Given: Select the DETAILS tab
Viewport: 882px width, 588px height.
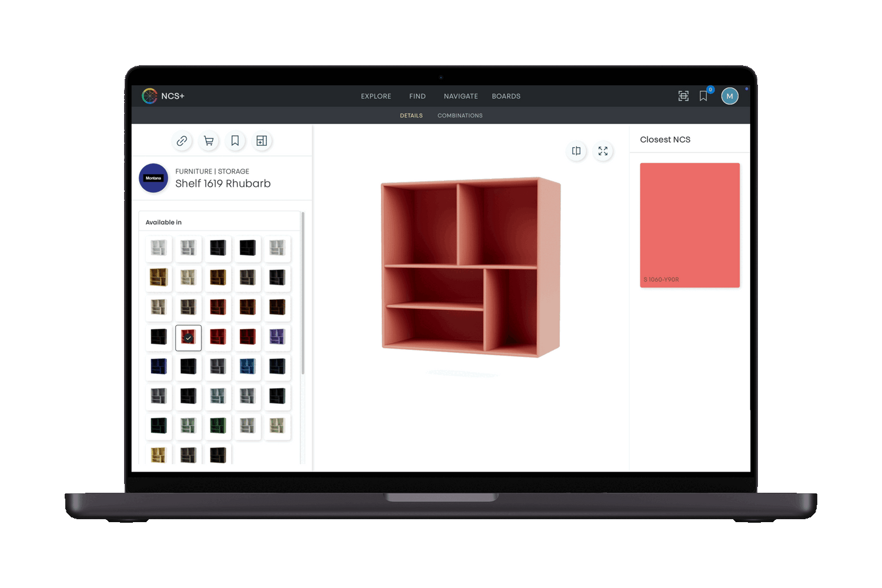Looking at the screenshot, I should click(411, 116).
